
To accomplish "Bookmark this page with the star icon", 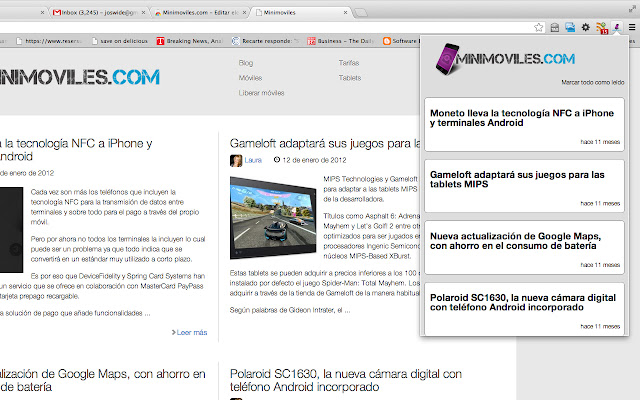I will (x=539, y=27).
